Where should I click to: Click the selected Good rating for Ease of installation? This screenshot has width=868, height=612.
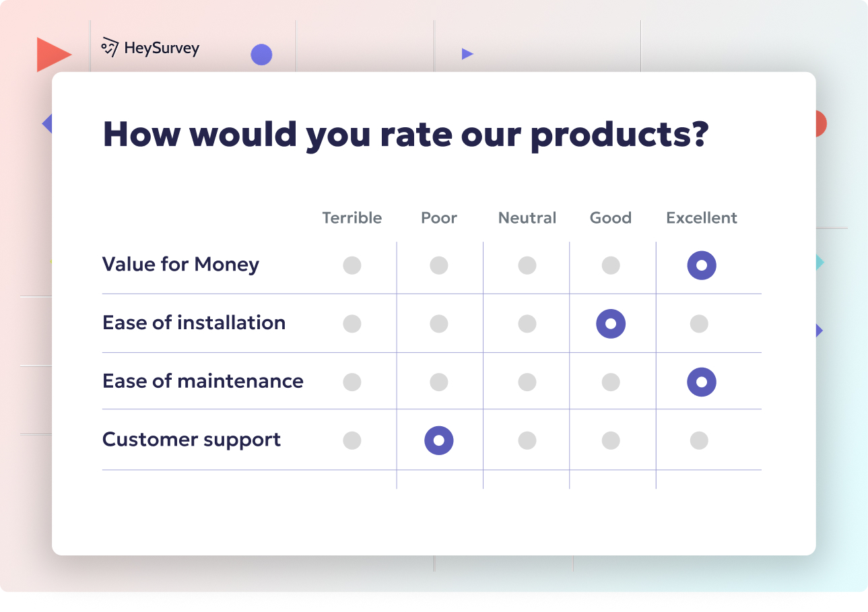611,323
